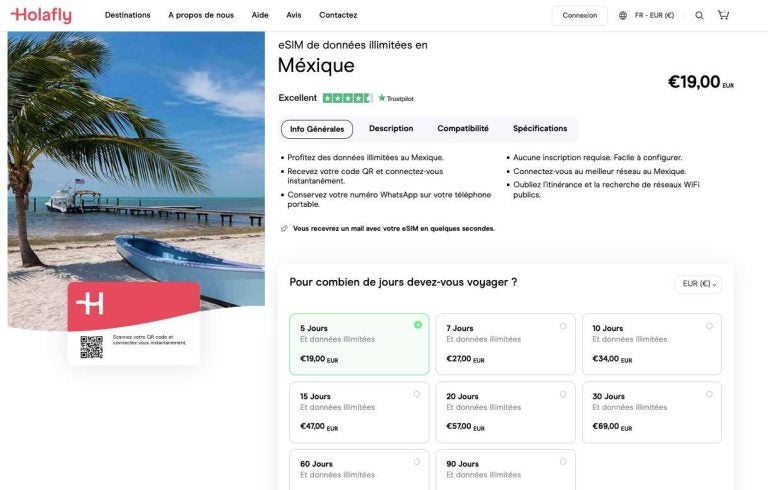Switch to the Compatibilité tab
Image resolution: width=768 pixels, height=490 pixels.
click(463, 128)
